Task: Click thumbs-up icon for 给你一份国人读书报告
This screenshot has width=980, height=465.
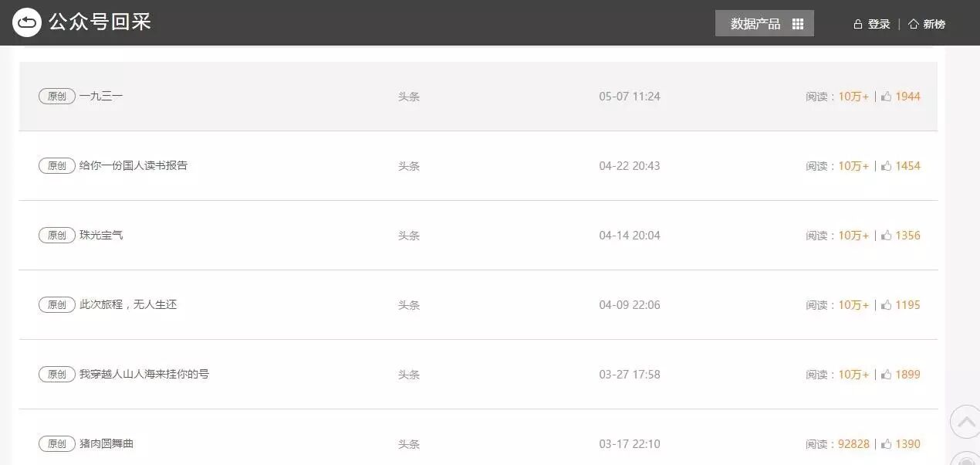Action: (x=886, y=166)
